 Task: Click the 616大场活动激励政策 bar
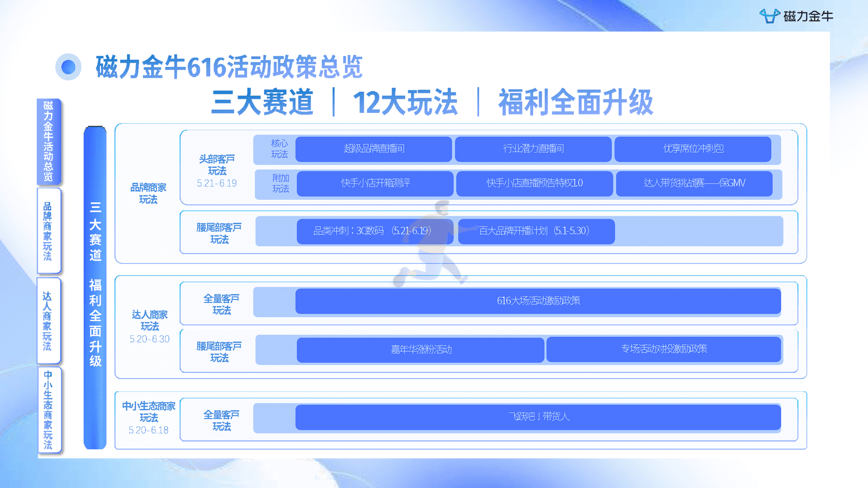point(538,301)
